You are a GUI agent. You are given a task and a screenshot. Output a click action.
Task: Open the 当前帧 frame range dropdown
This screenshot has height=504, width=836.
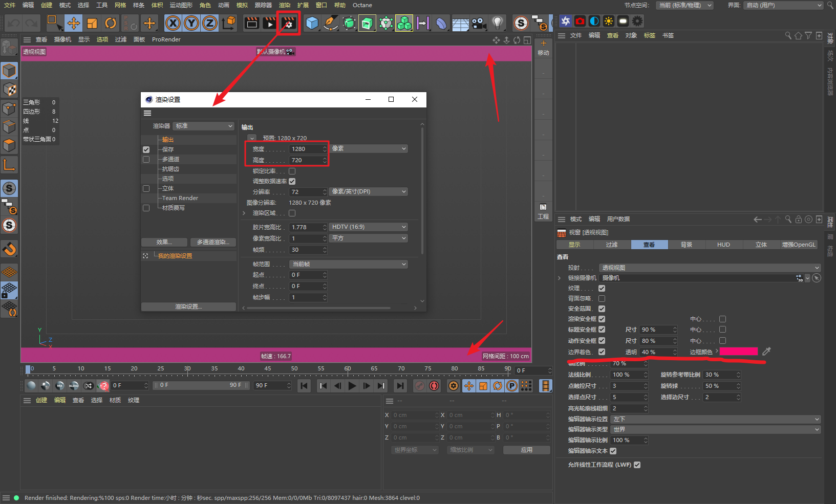[349, 264]
